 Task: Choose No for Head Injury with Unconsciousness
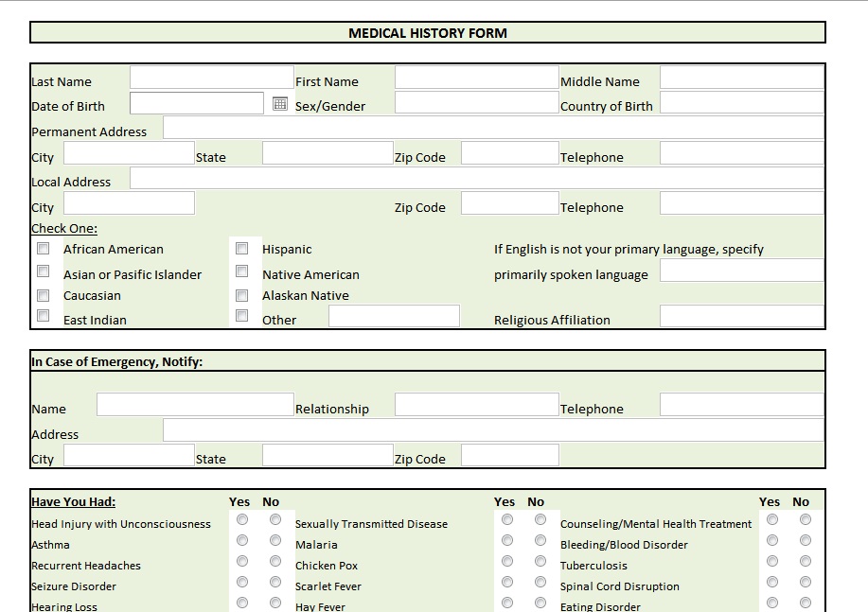(275, 519)
